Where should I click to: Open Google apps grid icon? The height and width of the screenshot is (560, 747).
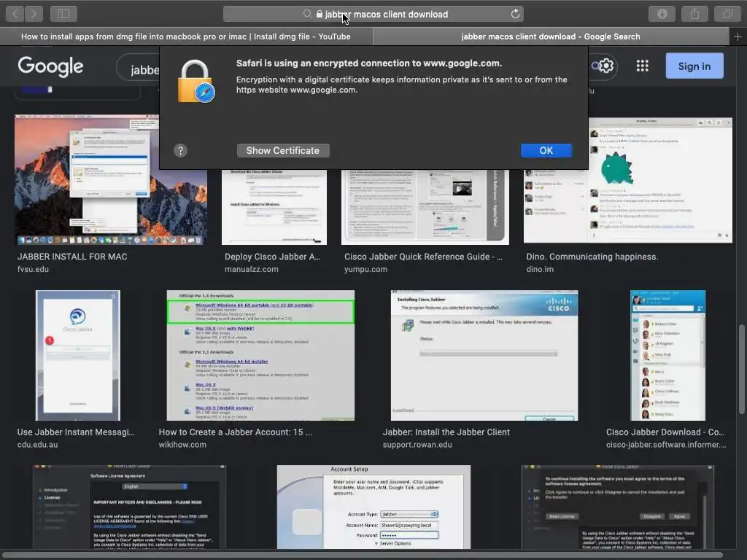tap(642, 66)
